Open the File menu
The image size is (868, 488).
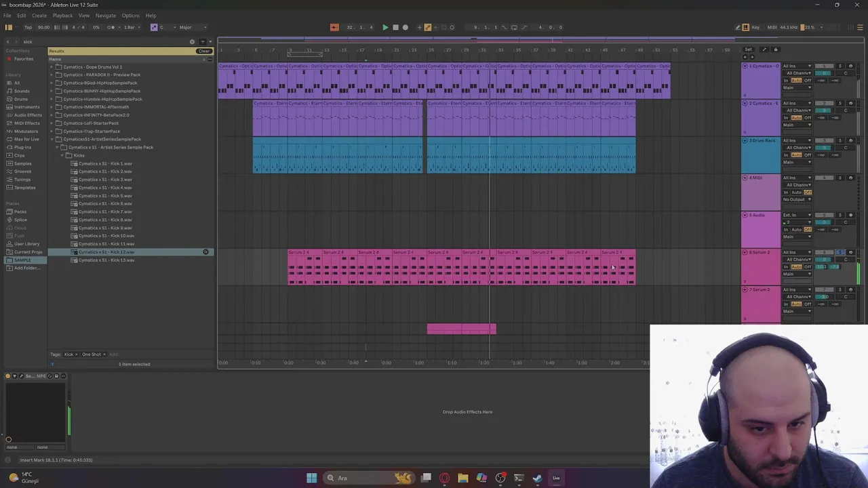tap(7, 16)
